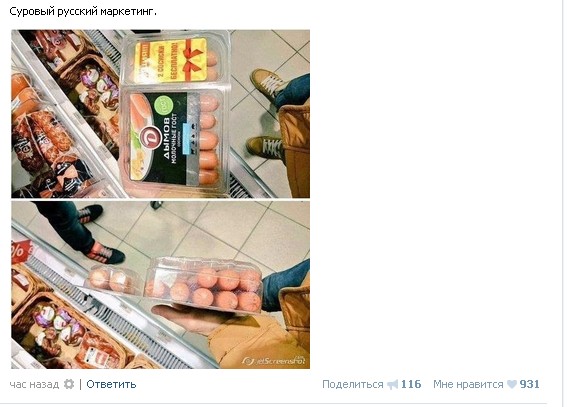Click the green ГОСТ badge on the package
Image resolution: width=567 pixels, height=407 pixels.
(x=163, y=105)
